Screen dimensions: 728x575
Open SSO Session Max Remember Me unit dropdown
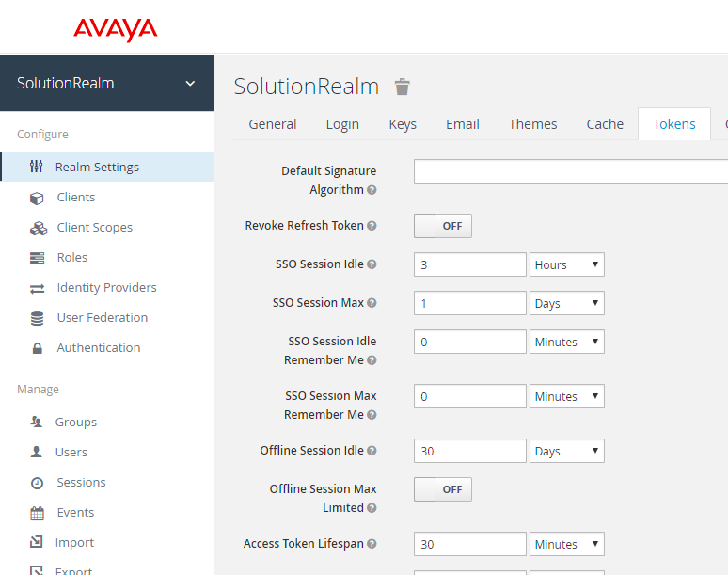[567, 396]
